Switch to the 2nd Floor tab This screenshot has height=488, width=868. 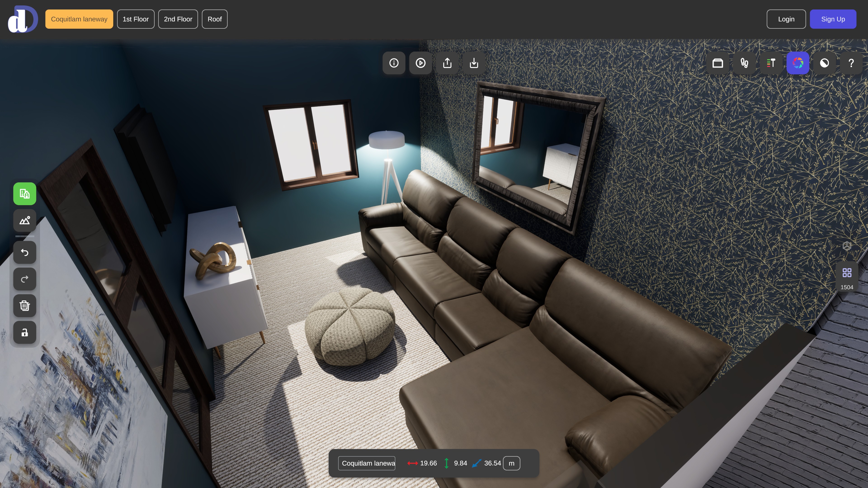click(178, 19)
